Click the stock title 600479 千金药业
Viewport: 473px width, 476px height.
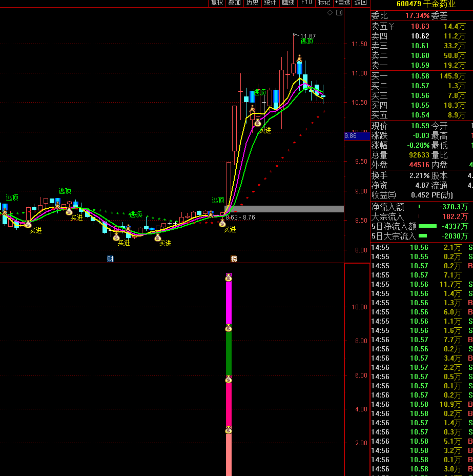[x=426, y=4]
